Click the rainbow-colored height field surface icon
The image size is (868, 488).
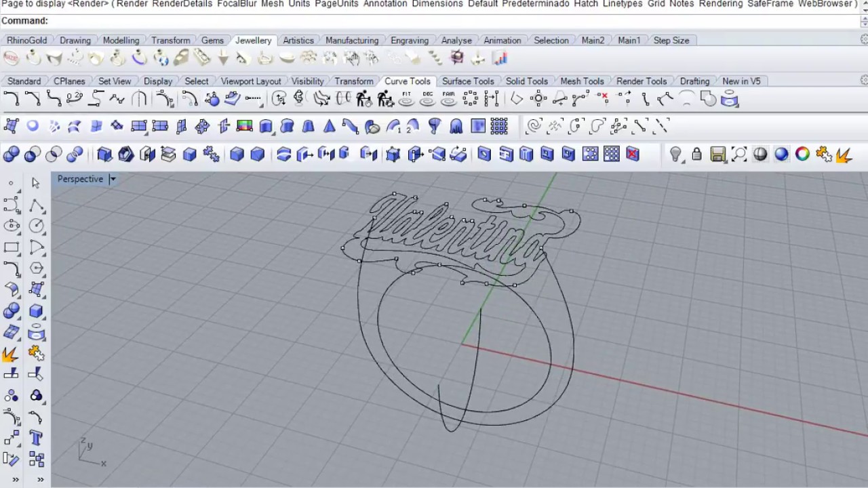pyautogui.click(x=245, y=126)
